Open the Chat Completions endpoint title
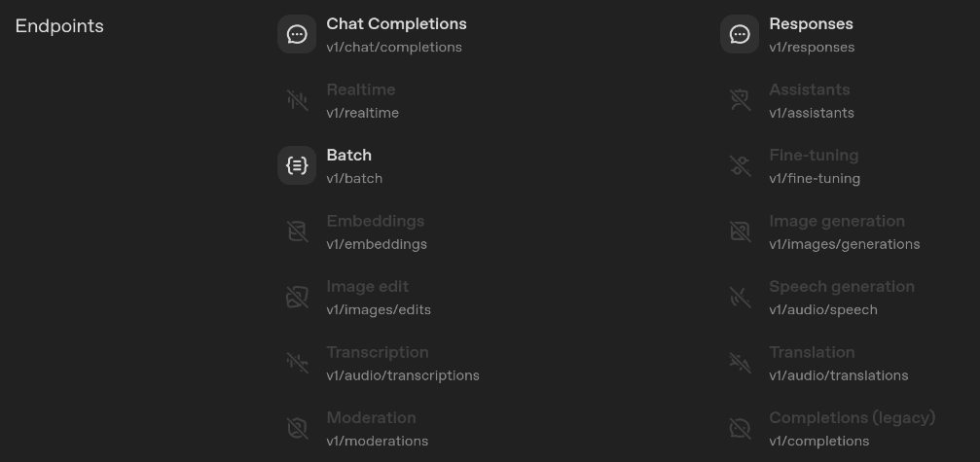 [x=396, y=24]
